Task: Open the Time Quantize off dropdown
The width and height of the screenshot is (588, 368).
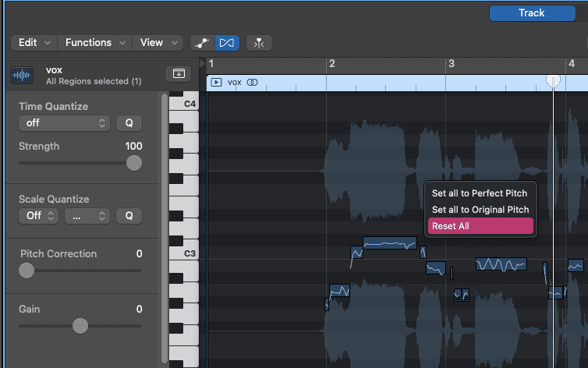Action: point(64,123)
